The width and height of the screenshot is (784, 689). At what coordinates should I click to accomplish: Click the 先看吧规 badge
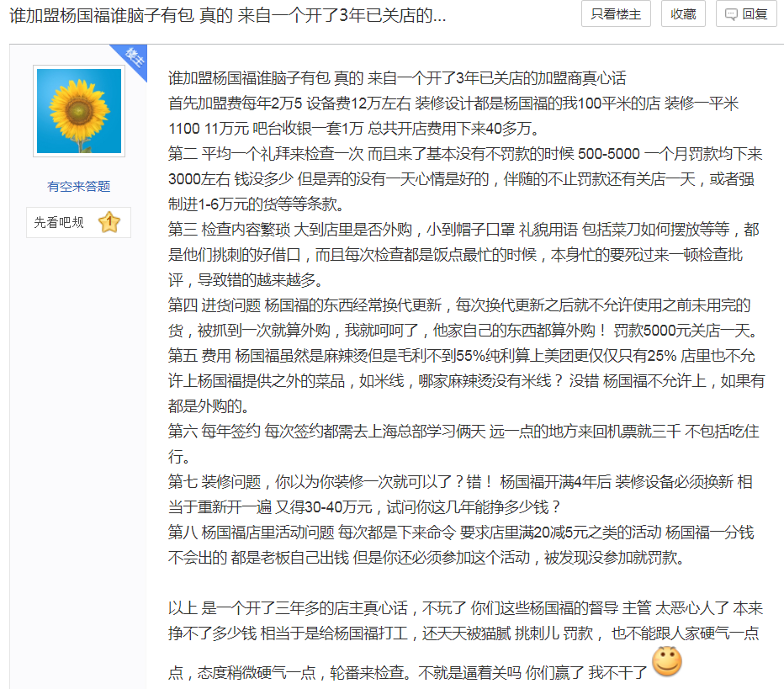78,222
